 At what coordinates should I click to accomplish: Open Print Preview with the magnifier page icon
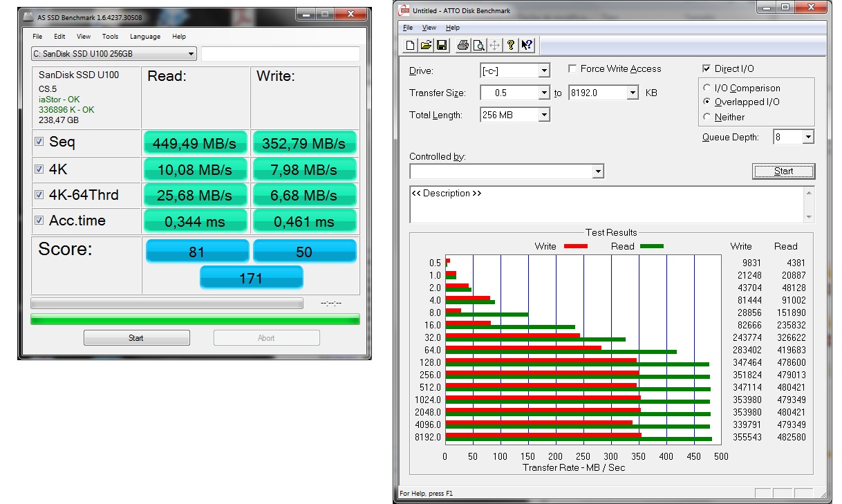coord(478,46)
